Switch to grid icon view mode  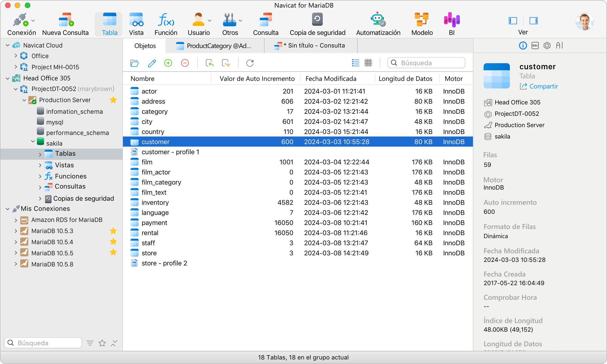point(368,63)
